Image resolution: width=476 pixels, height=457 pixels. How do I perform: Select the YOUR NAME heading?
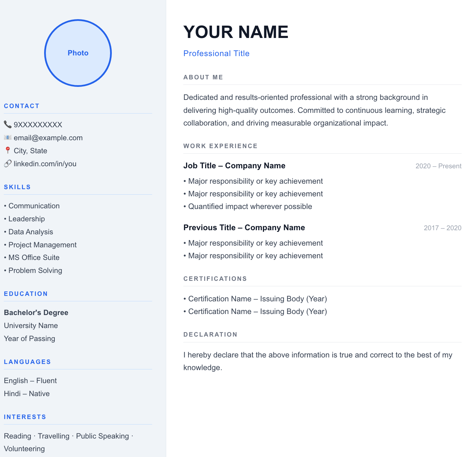coord(236,32)
